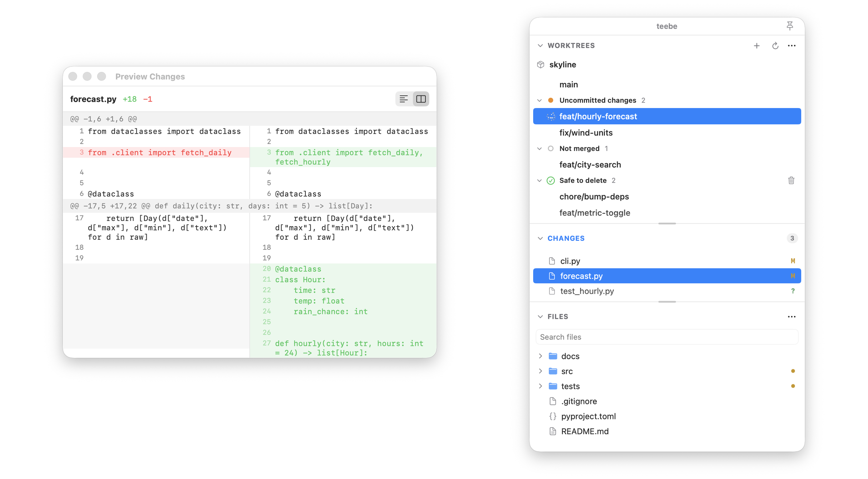Add a new worktree with plus icon
This screenshot has height=479, width=868.
pos(756,46)
